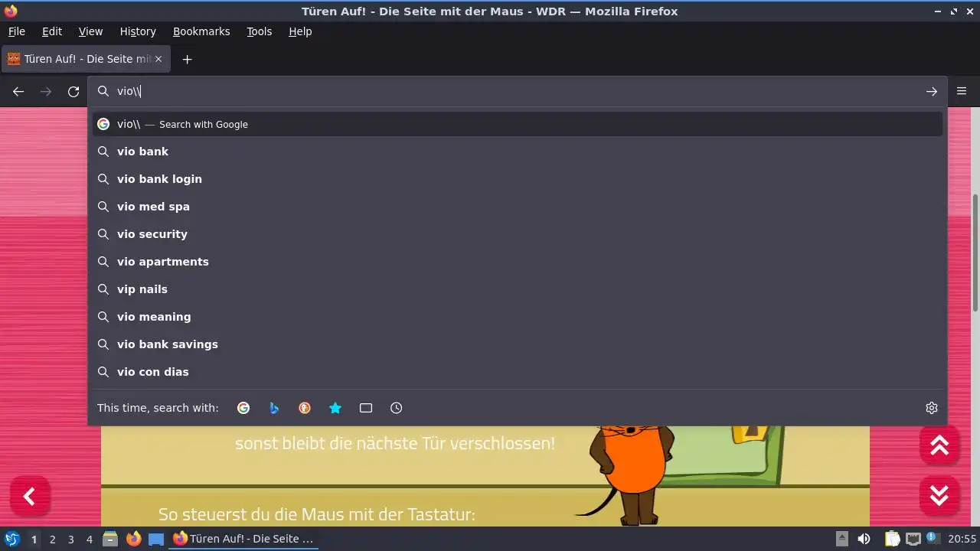The height and width of the screenshot is (551, 980).
Task: Search this time in History clock icon
Action: tap(397, 408)
